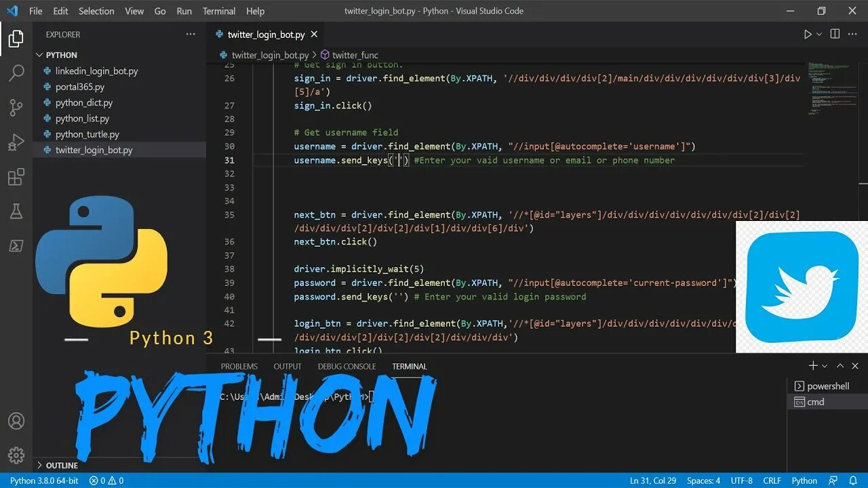Open the File menu
Screen dimensions: 868x488
coord(35,11)
